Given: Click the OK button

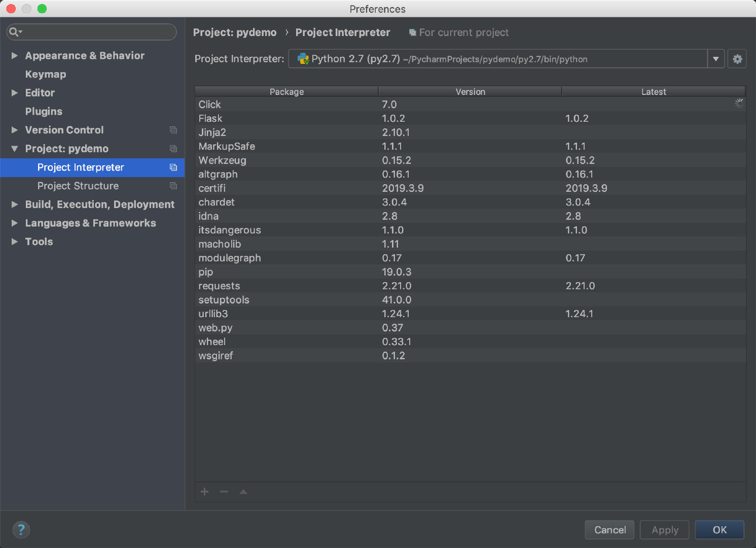Looking at the screenshot, I should click(x=719, y=530).
